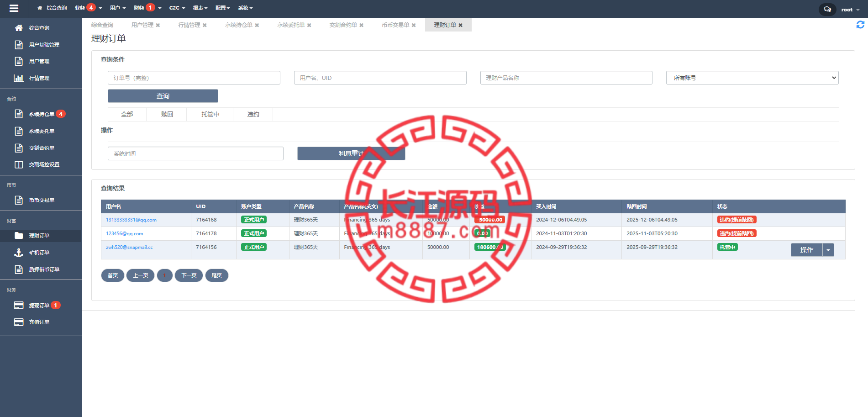Open the 用户 dropdown menu
The height and width of the screenshot is (417, 868).
tap(118, 8)
